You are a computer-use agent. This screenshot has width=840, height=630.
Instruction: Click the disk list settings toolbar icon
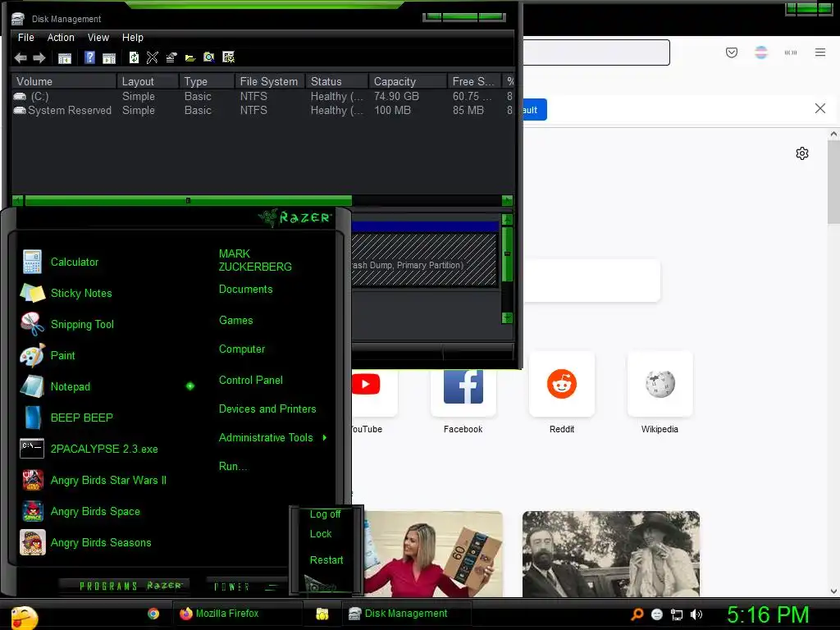tap(228, 57)
